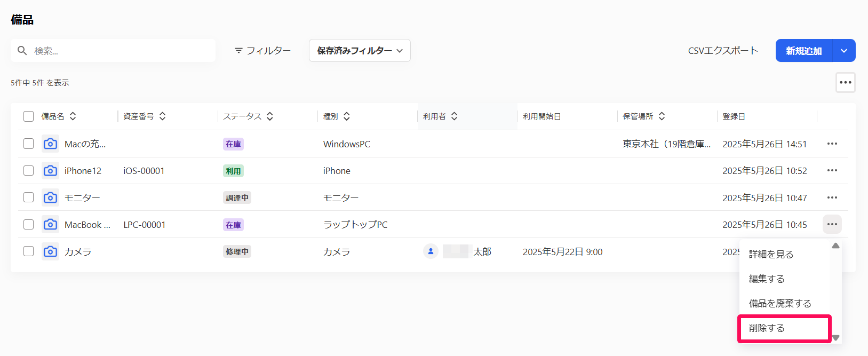Open the table options three-dot button
Viewport: 868px width, 356px height.
pos(846,82)
